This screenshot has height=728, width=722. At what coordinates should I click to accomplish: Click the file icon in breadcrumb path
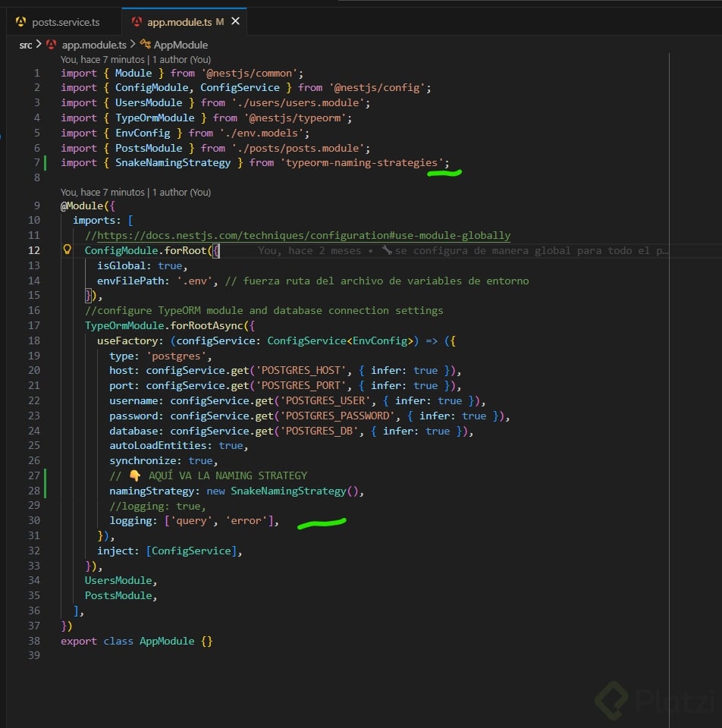pos(52,45)
